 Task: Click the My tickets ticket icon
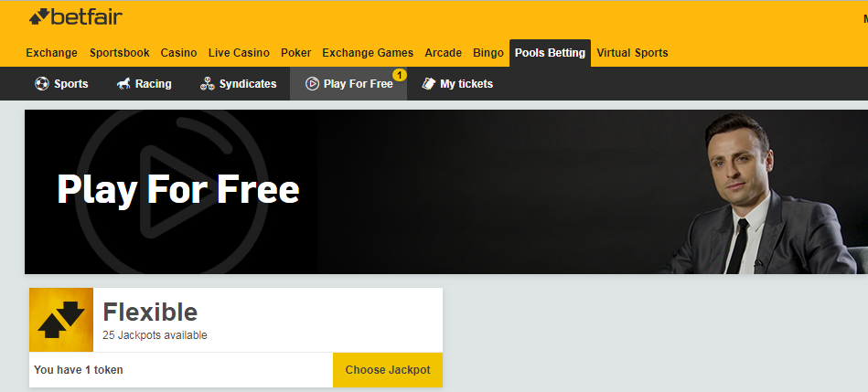[x=428, y=84]
